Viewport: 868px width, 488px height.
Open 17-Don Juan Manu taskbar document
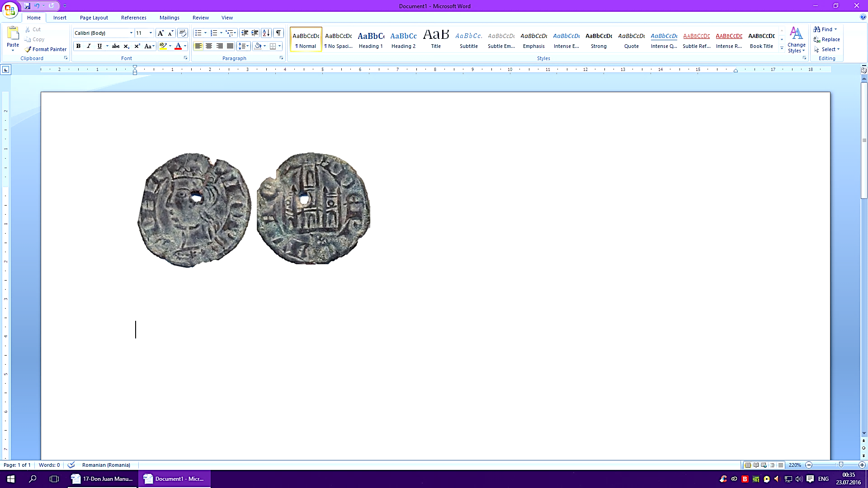click(x=103, y=479)
